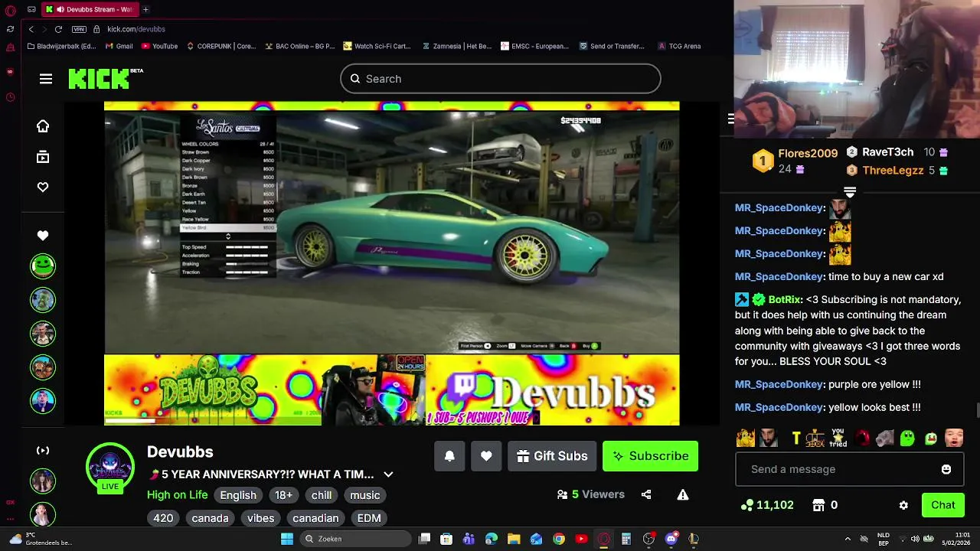Screen dimensions: 980x551
Task: Open the TCG Arena bookmark
Action: (x=679, y=46)
